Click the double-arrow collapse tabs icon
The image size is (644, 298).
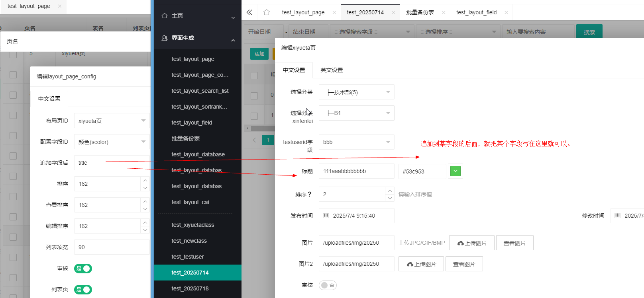[x=249, y=12]
